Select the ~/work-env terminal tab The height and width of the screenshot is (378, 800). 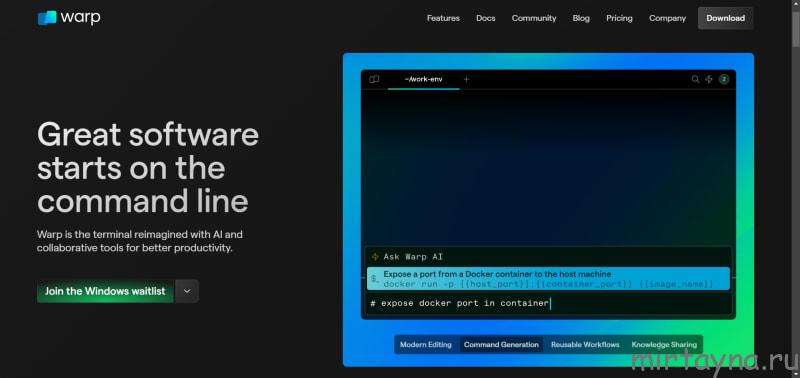coord(423,79)
